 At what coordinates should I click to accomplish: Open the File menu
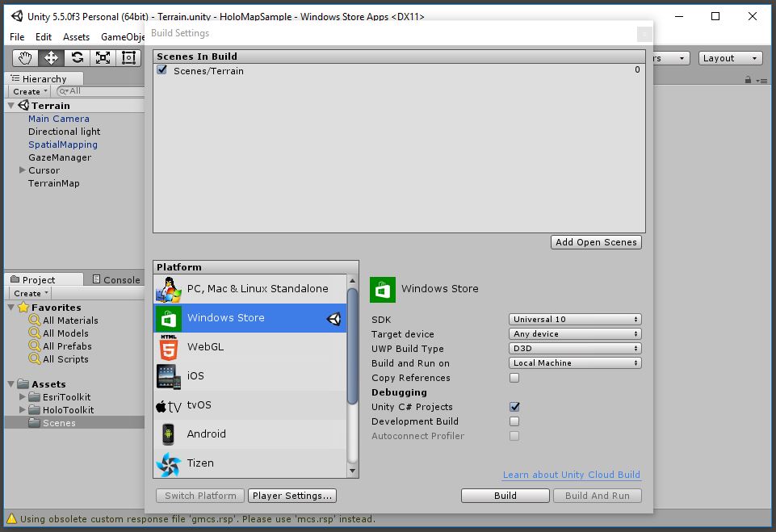(17, 36)
